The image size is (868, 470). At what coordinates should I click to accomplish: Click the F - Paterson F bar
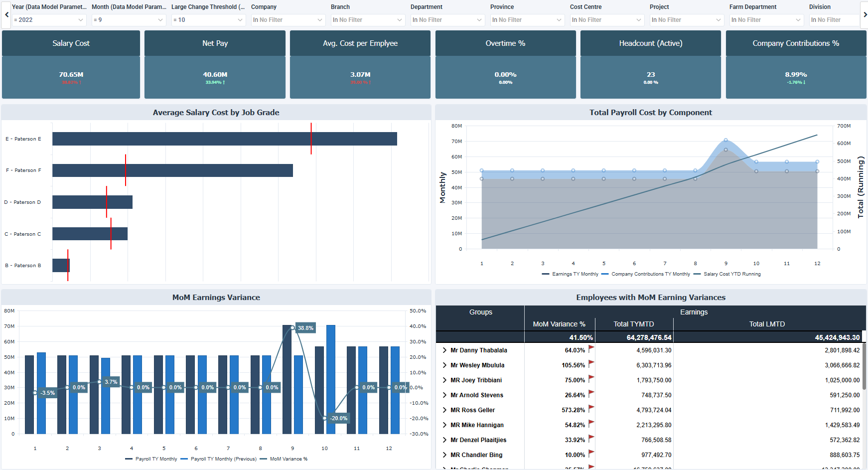pyautogui.click(x=172, y=170)
